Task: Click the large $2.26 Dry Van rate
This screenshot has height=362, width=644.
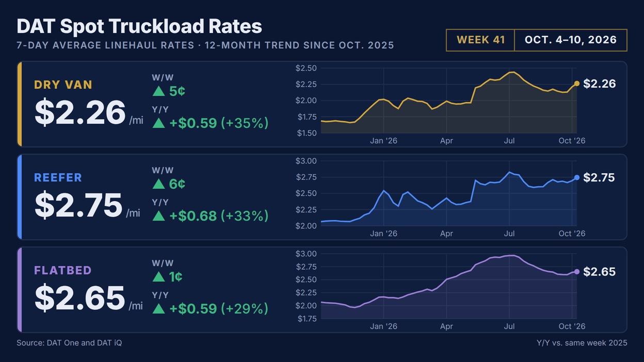Action: click(x=80, y=112)
